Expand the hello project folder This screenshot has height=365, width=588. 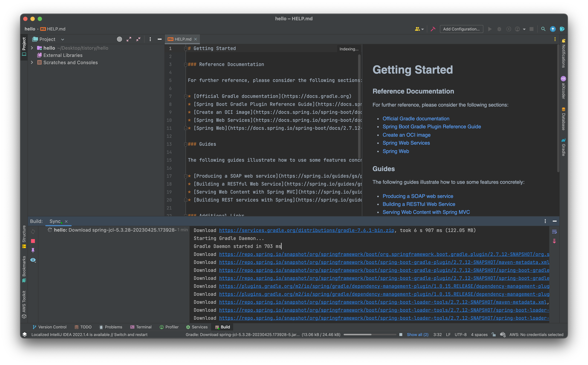point(32,48)
